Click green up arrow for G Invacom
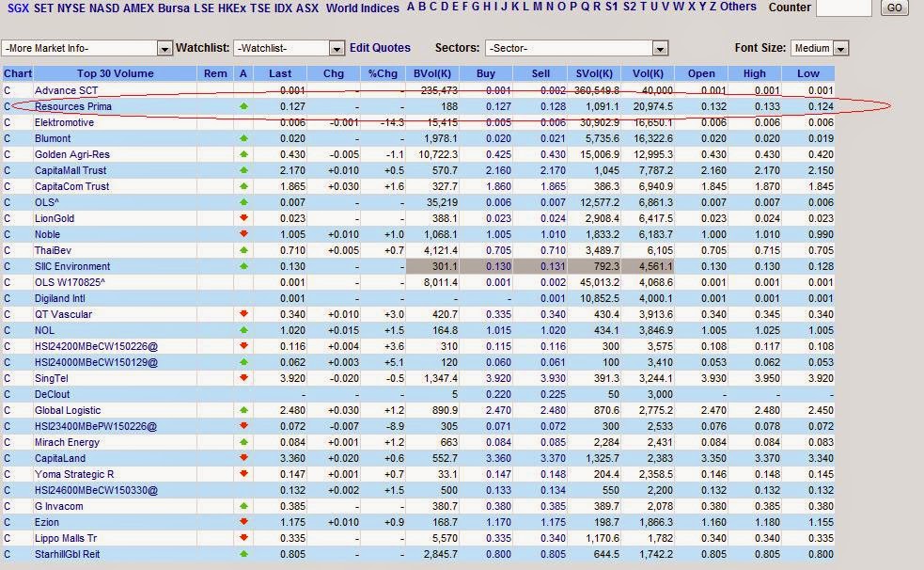 (x=243, y=506)
